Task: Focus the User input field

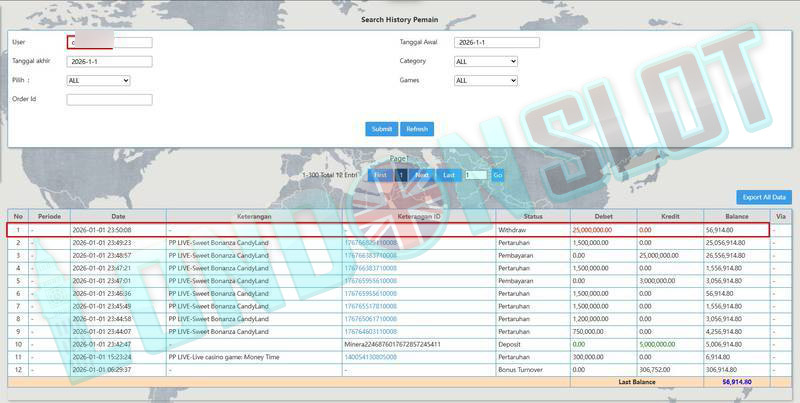Action: coord(110,43)
